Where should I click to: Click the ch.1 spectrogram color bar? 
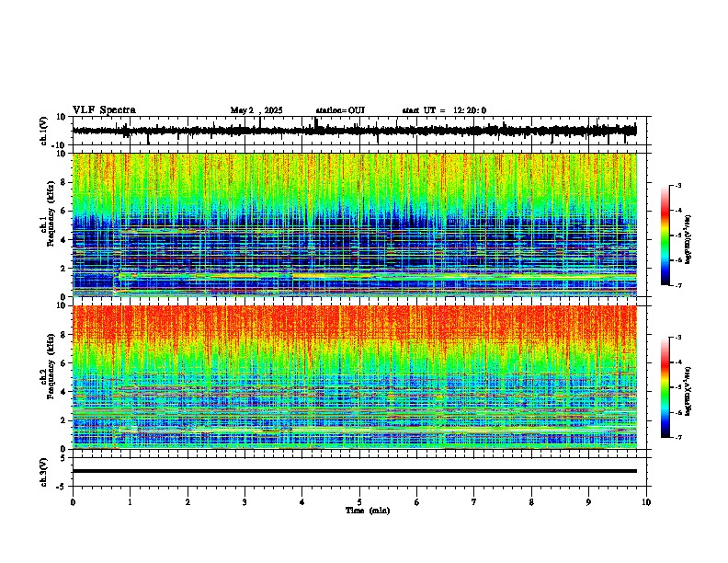pyautogui.click(x=665, y=236)
